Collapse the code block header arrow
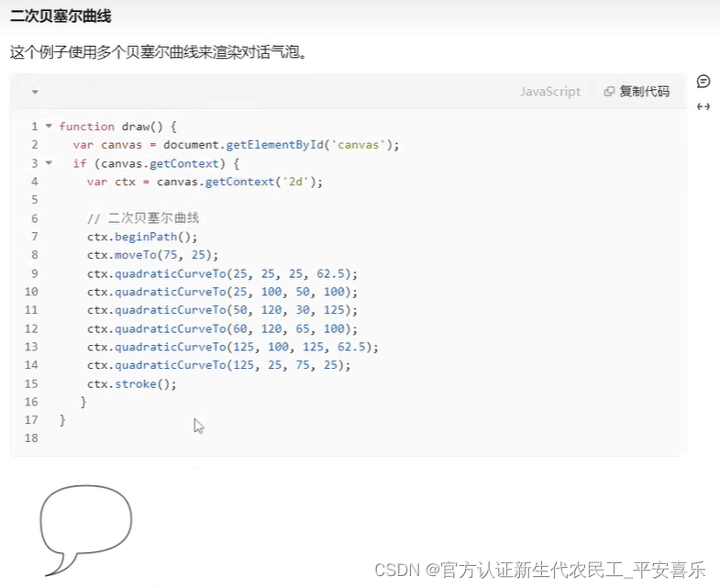720x588 pixels. [35, 92]
